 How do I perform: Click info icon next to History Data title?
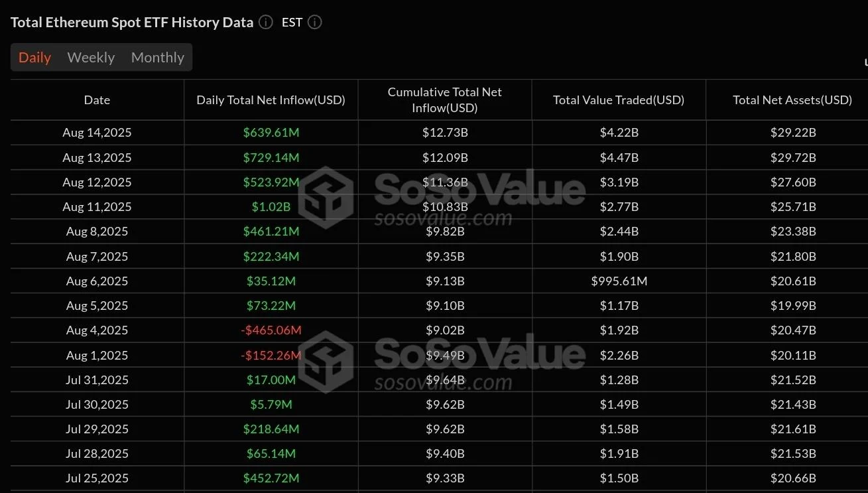(x=266, y=22)
